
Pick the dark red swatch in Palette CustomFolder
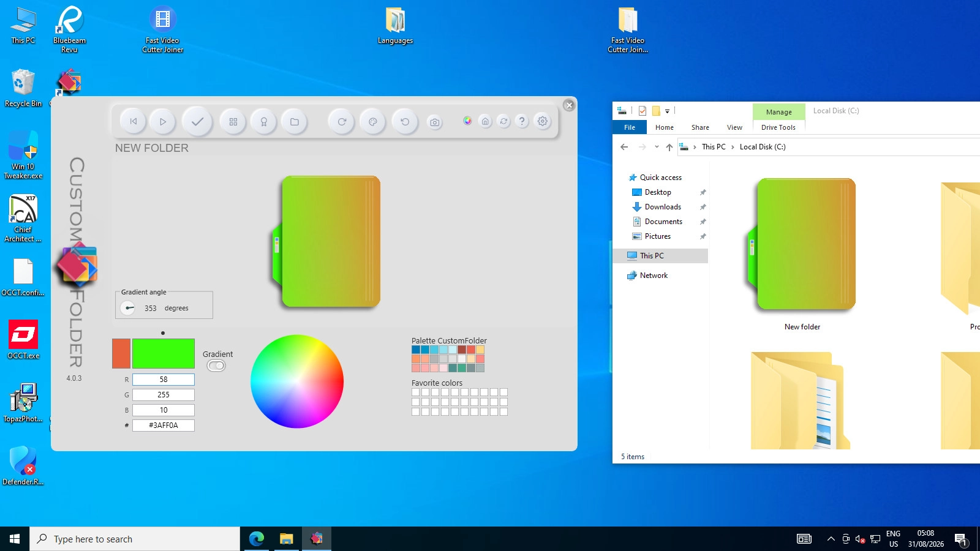(x=462, y=350)
